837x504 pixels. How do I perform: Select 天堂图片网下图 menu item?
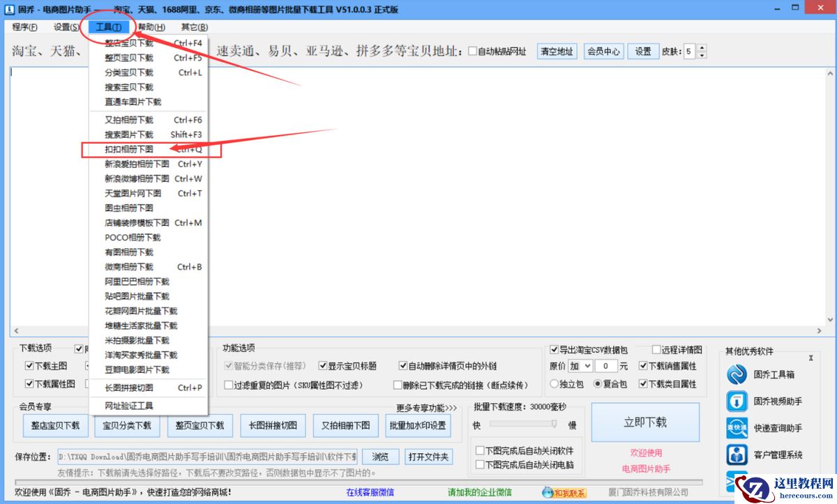coord(149,193)
